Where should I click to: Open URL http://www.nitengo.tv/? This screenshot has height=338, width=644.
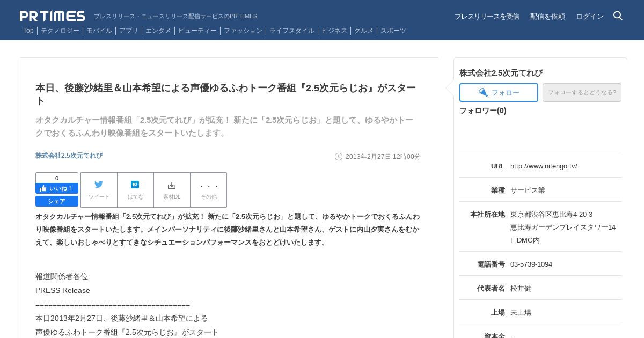[x=544, y=166]
